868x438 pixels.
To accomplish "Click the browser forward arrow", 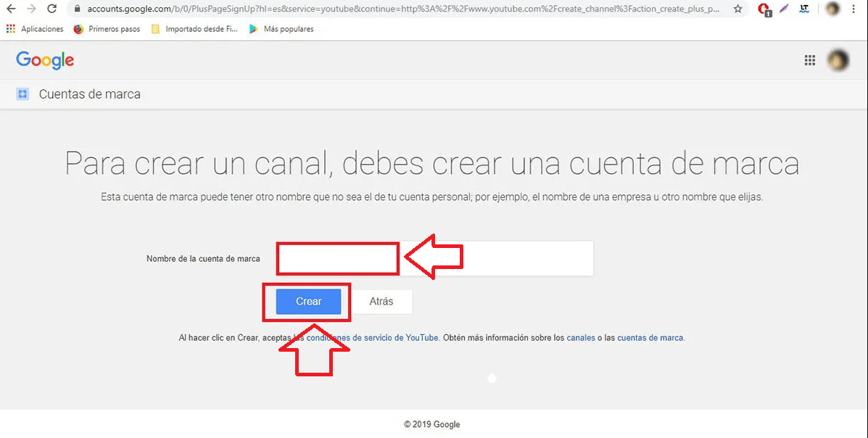I will pos(31,9).
